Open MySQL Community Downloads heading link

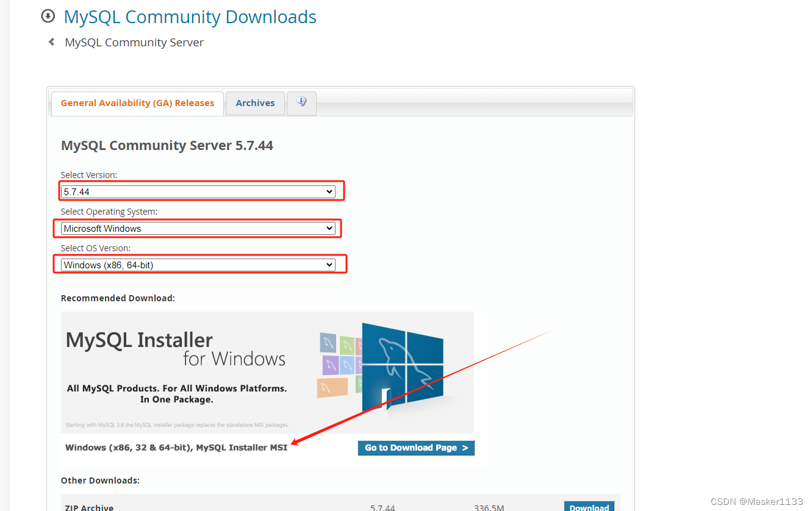coord(190,16)
